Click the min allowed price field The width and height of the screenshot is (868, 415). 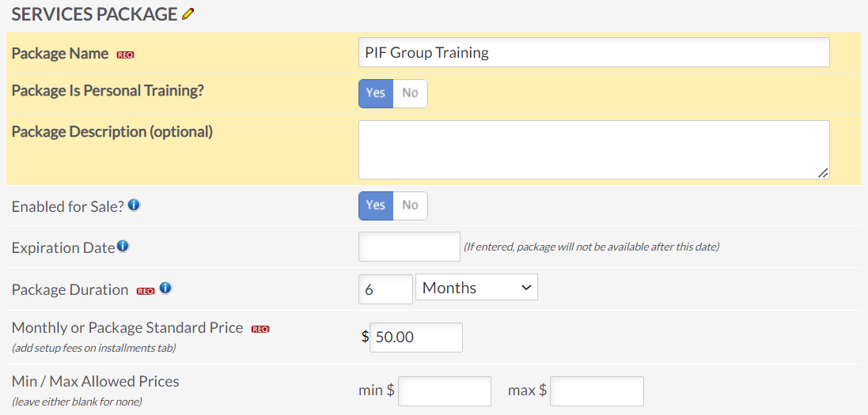[x=444, y=391]
